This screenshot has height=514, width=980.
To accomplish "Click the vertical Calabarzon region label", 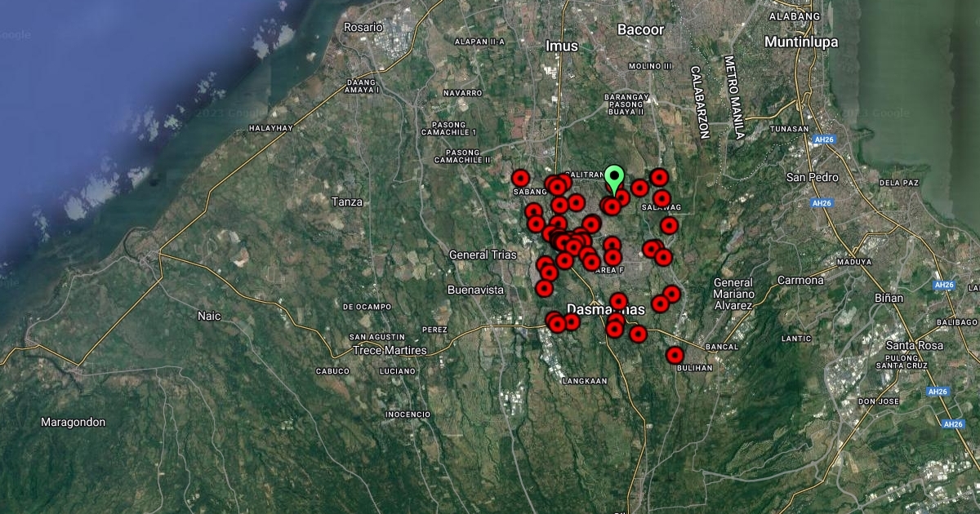I will 699,102.
